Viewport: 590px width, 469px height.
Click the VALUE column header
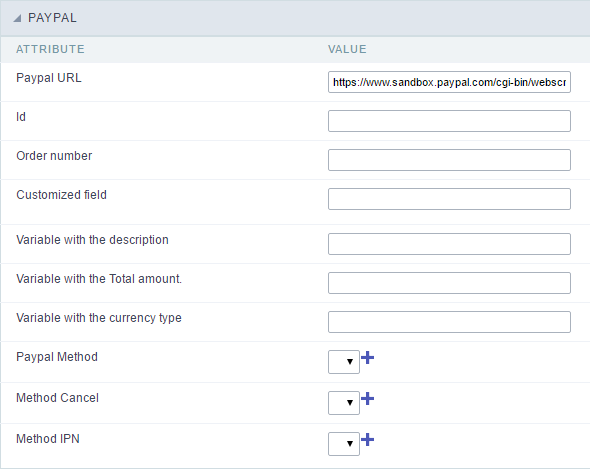point(347,49)
